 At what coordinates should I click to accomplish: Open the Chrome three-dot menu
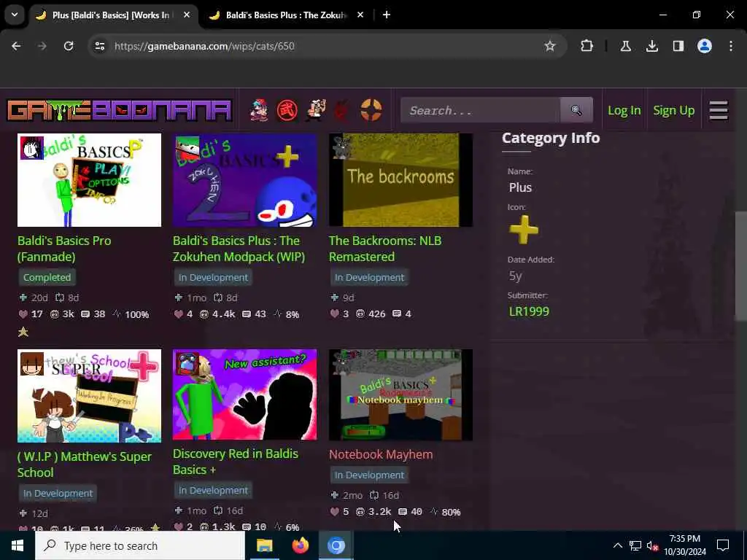[731, 46]
